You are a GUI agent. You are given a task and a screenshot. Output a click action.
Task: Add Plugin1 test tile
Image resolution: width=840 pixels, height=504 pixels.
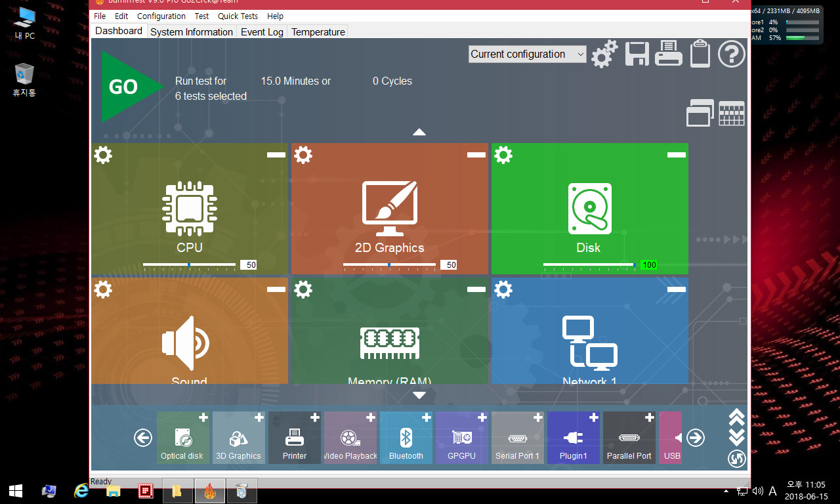[x=574, y=438]
